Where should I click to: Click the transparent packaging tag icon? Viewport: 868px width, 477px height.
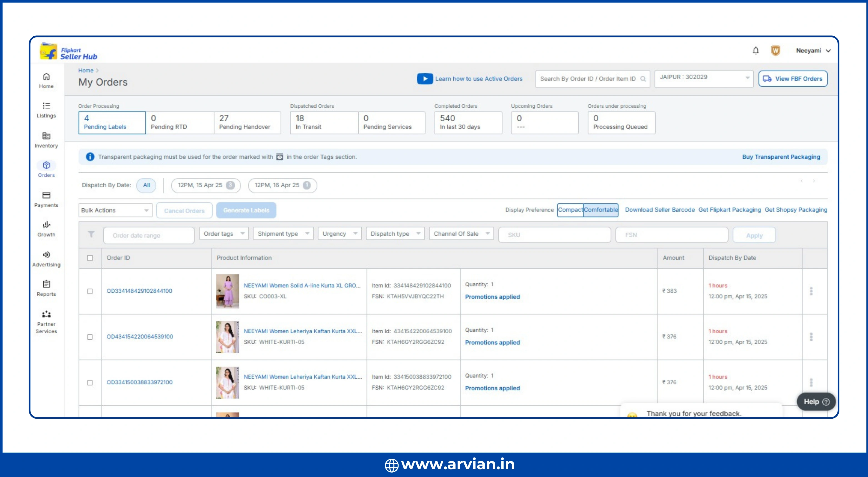[280, 157]
